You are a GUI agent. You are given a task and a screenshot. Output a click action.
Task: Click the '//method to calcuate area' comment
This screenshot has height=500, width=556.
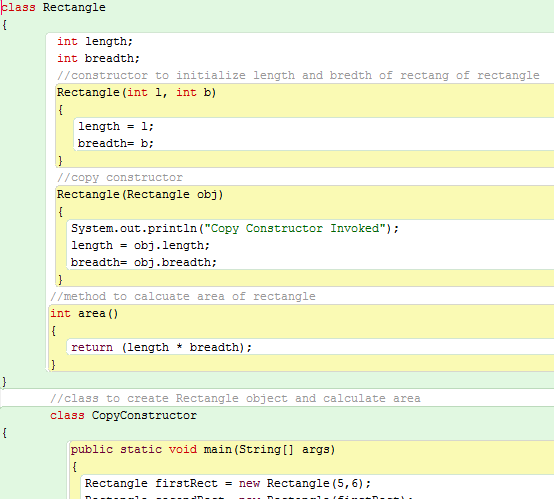183,296
